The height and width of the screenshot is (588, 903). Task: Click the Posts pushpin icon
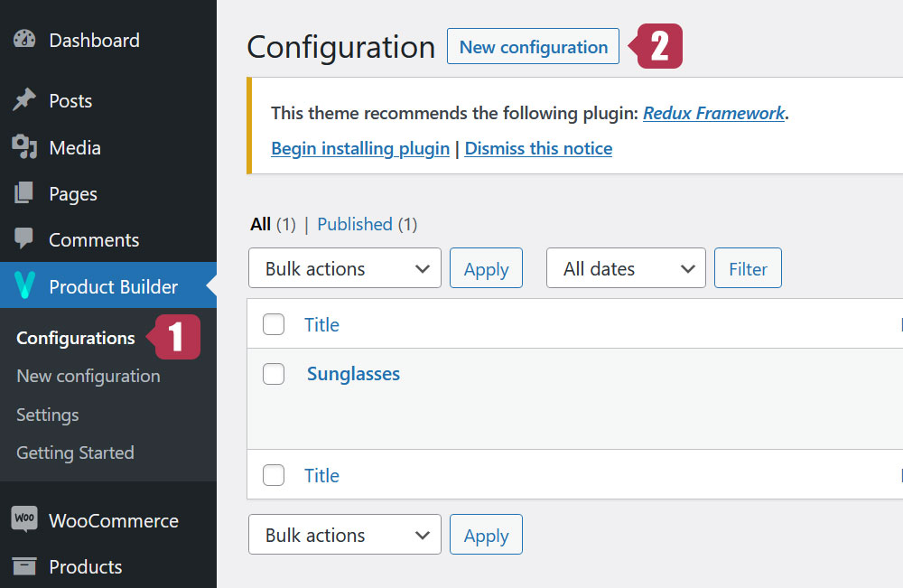coord(24,99)
